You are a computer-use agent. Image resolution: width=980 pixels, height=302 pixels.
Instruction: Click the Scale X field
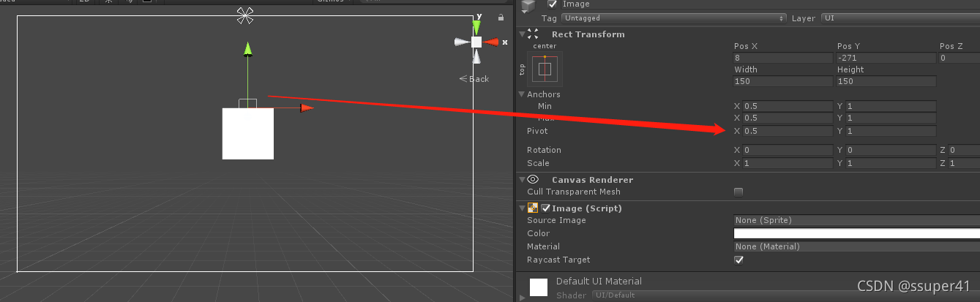[x=788, y=163]
